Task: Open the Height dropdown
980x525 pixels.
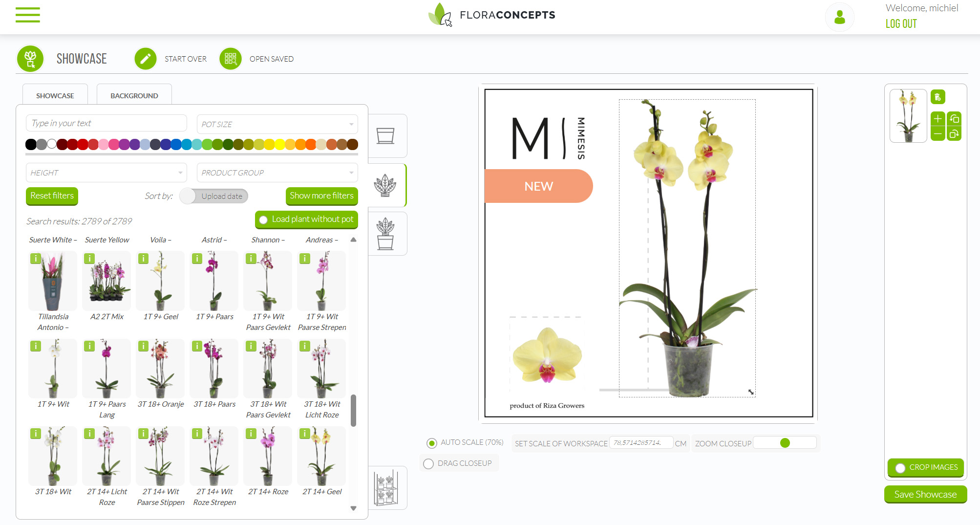Action: (106, 173)
